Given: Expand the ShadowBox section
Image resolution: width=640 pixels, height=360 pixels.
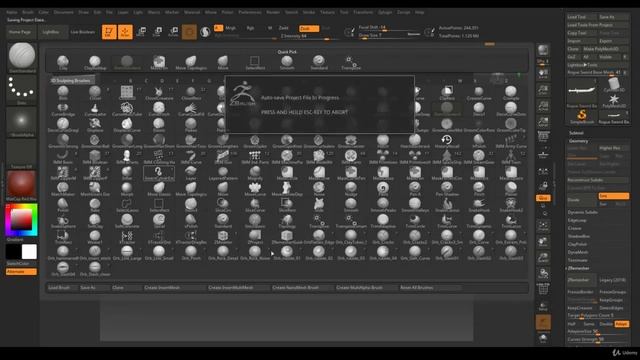Looking at the screenshot, I should [579, 236].
